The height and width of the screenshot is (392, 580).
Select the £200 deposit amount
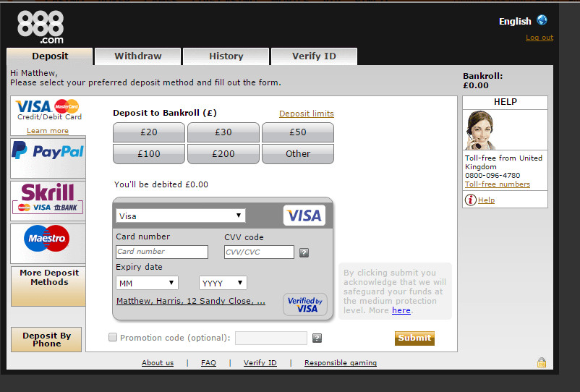click(223, 154)
